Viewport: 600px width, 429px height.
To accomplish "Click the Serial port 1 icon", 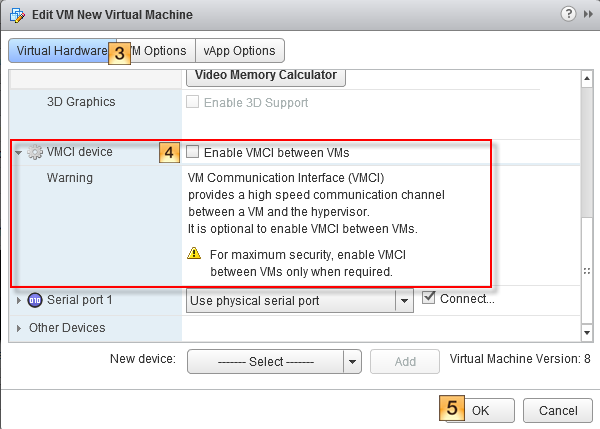I will click(35, 300).
